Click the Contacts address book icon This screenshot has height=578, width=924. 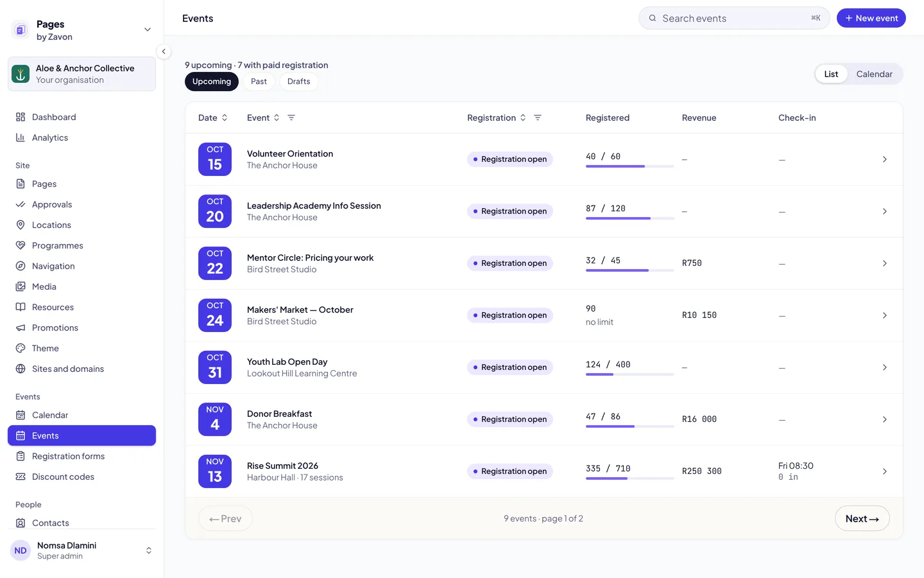click(x=21, y=523)
